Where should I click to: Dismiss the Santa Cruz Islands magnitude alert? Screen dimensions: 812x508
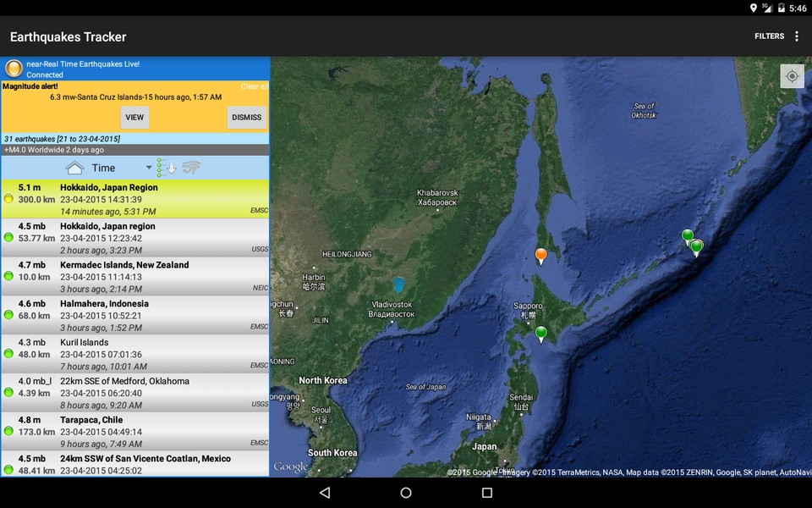246,117
